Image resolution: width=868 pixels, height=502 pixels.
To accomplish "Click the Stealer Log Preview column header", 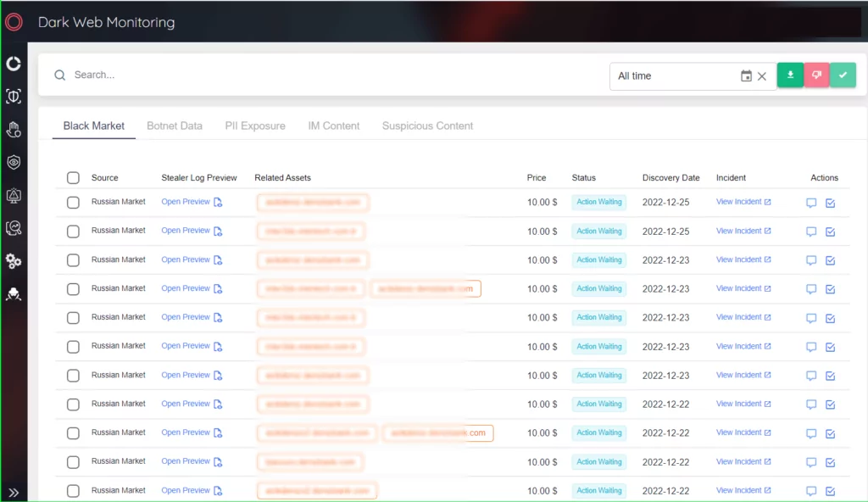I will [x=199, y=178].
